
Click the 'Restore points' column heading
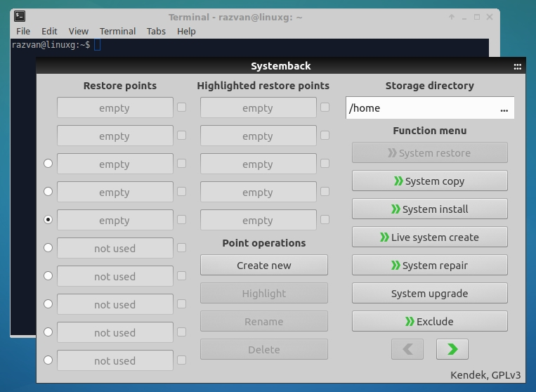[120, 86]
